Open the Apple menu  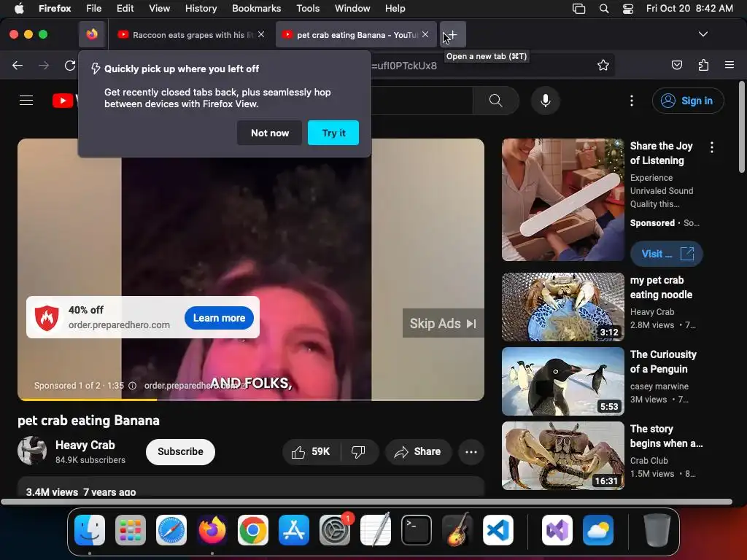[19, 8]
